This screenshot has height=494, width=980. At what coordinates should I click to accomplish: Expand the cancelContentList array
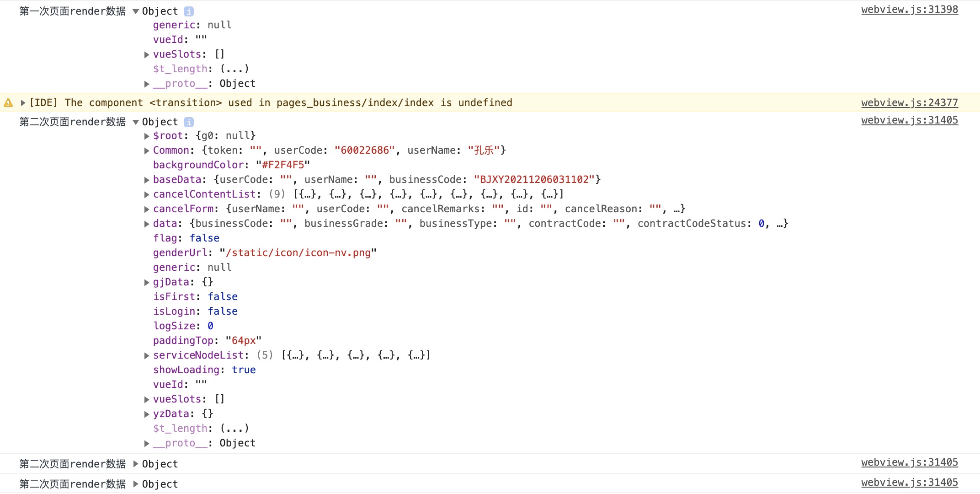(147, 195)
